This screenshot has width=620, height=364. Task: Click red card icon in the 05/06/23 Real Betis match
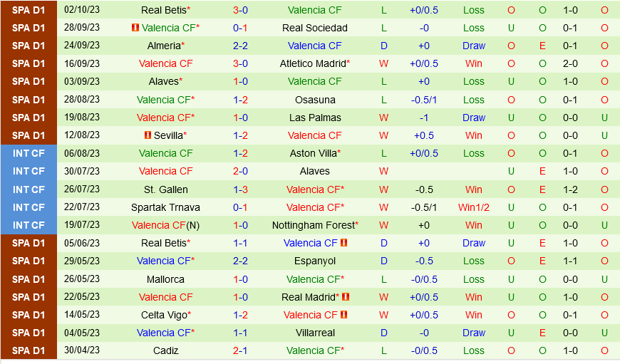(343, 243)
